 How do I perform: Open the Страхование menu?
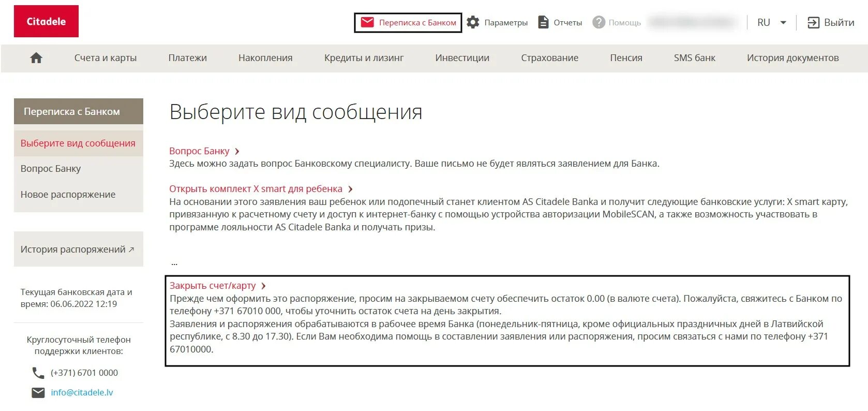[549, 58]
